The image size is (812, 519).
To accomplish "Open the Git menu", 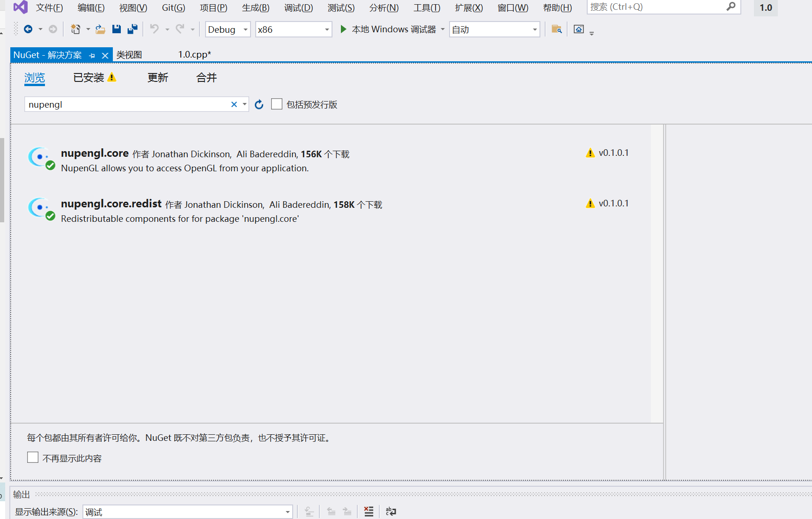I will coord(173,7).
